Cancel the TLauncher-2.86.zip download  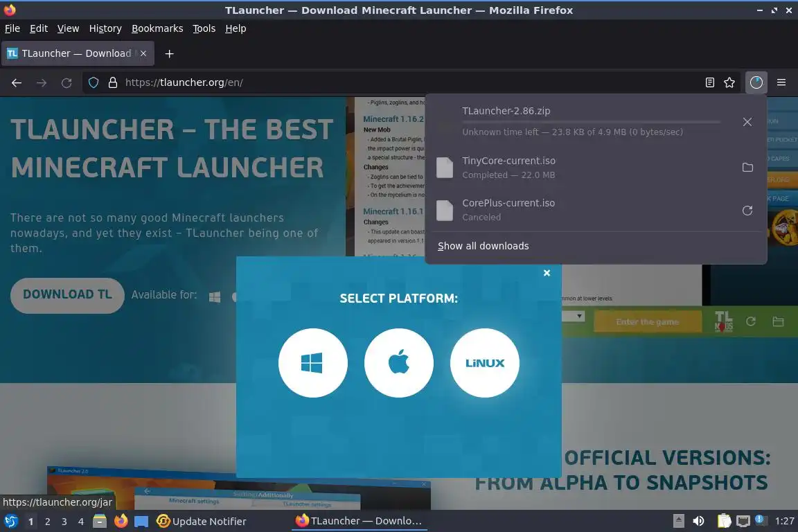pos(747,122)
